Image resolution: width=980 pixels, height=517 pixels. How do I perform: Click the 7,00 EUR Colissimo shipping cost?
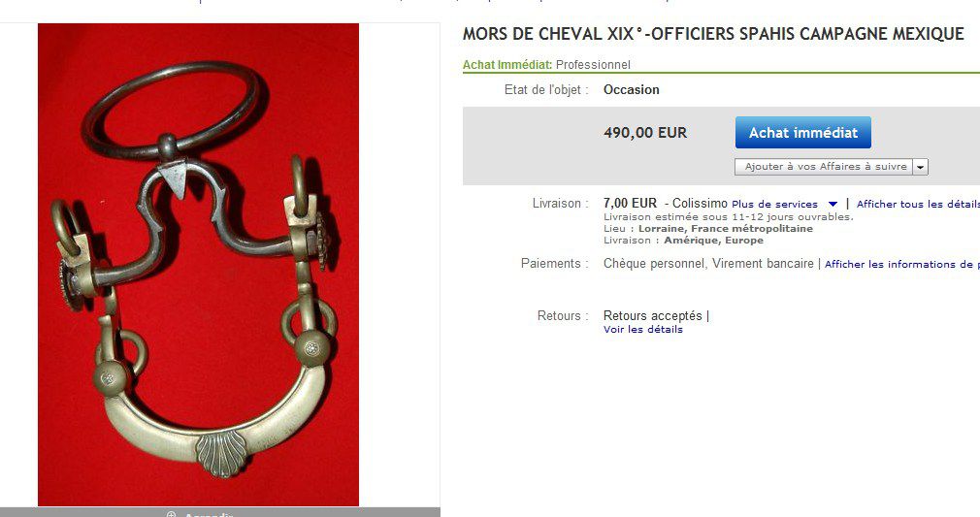665,203
